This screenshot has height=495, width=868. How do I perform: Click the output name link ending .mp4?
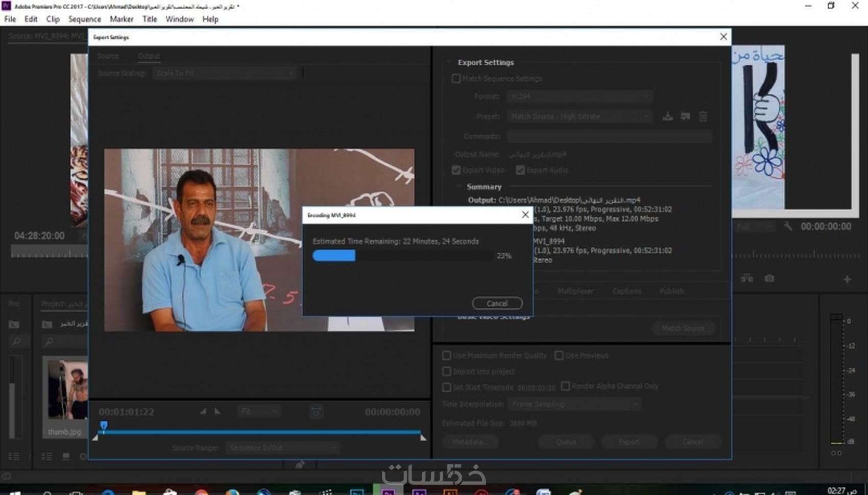[x=538, y=154]
